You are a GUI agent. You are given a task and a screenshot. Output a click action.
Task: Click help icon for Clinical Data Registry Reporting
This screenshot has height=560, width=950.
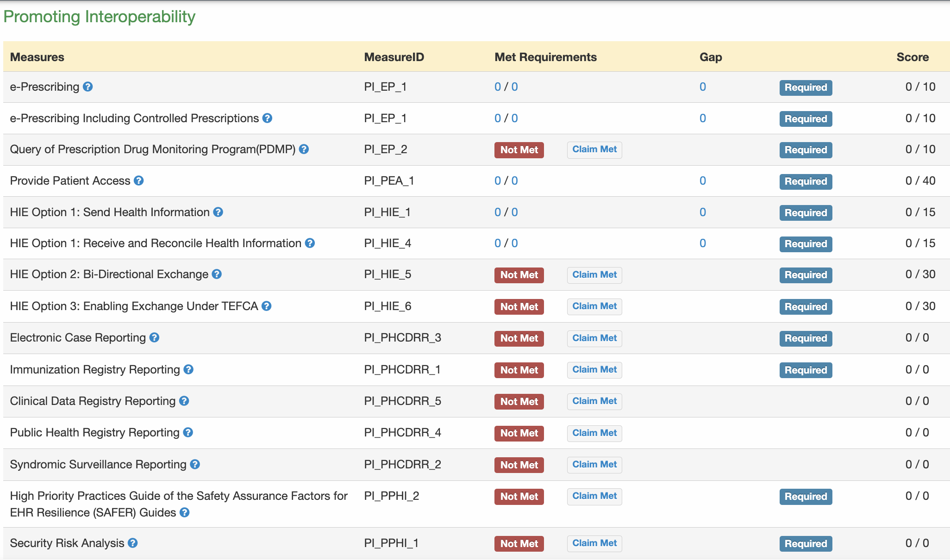coord(184,401)
